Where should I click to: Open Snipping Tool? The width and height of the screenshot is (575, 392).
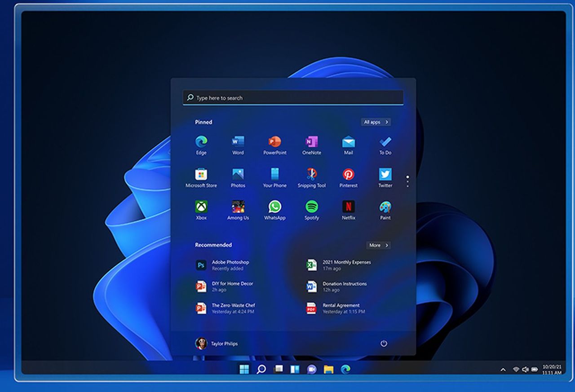(x=312, y=178)
